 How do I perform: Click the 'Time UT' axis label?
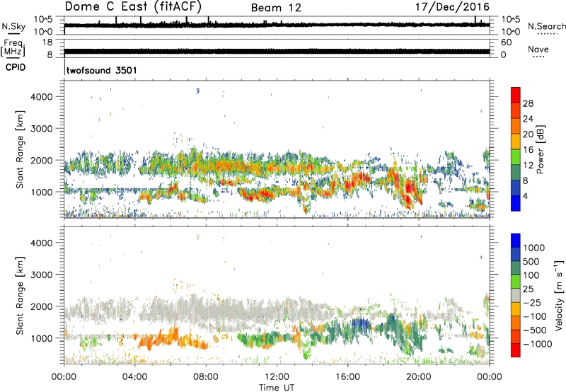277,388
